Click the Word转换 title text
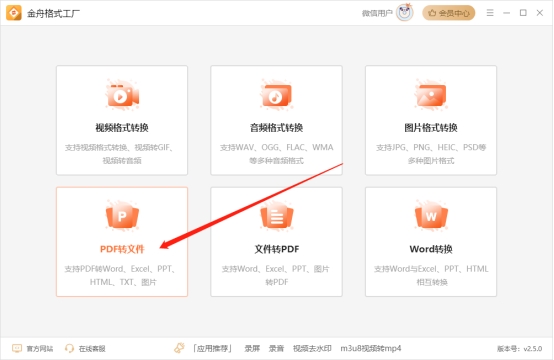The width and height of the screenshot is (554, 360). (431, 249)
